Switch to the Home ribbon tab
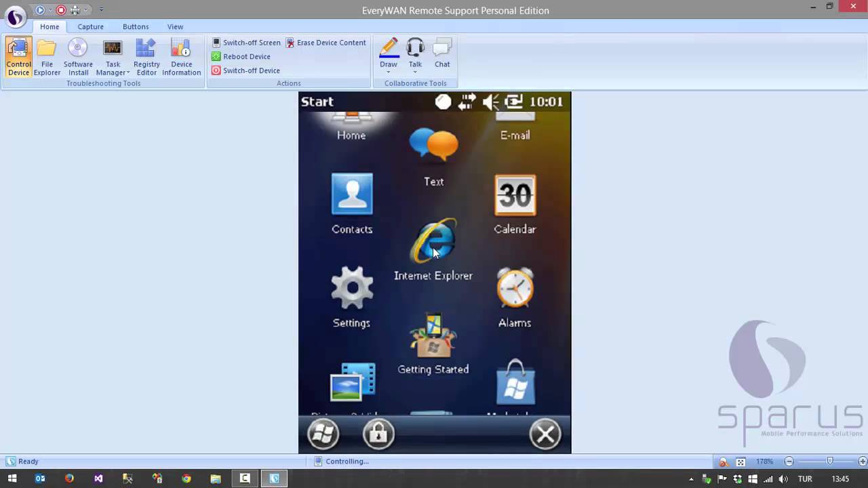 pyautogui.click(x=50, y=26)
